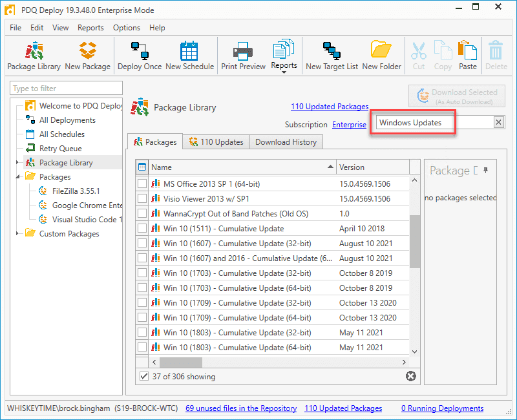The image size is (517, 420).
Task: Open the View menu
Action: [60, 28]
